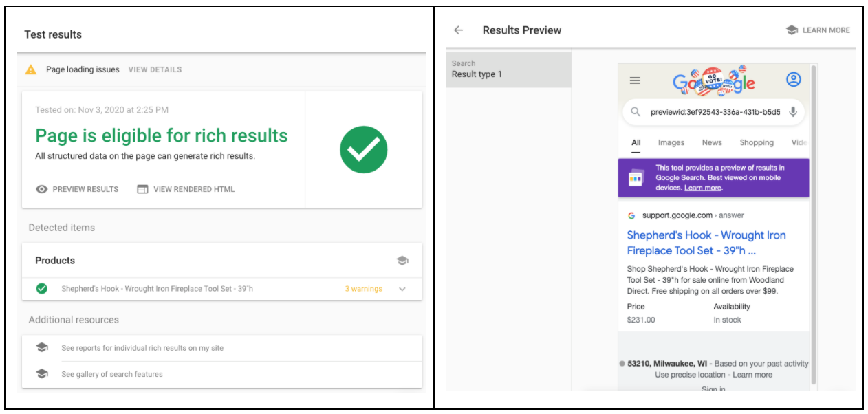Select the Search Result type 1 entry
The image size is (868, 414).
(x=508, y=69)
